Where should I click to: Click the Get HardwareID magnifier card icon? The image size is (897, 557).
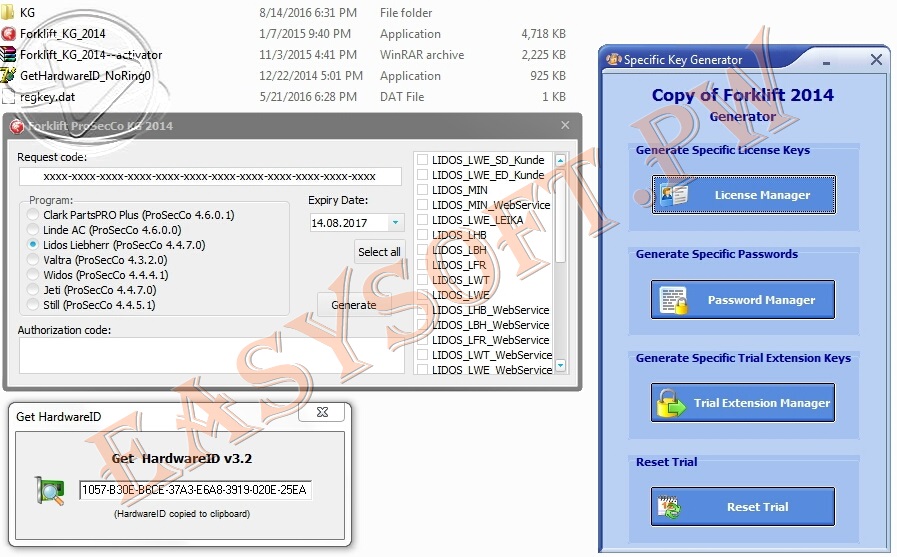coord(49,491)
